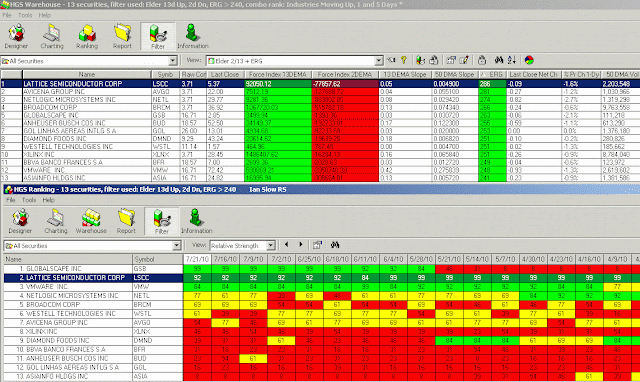640x382 pixels.
Task: Open the Tools menu in Warehouse window
Action: click(x=25, y=15)
